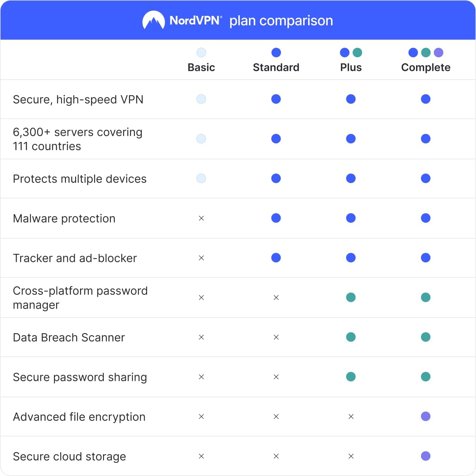Click the X for Plus Secure cloud storage

click(351, 456)
